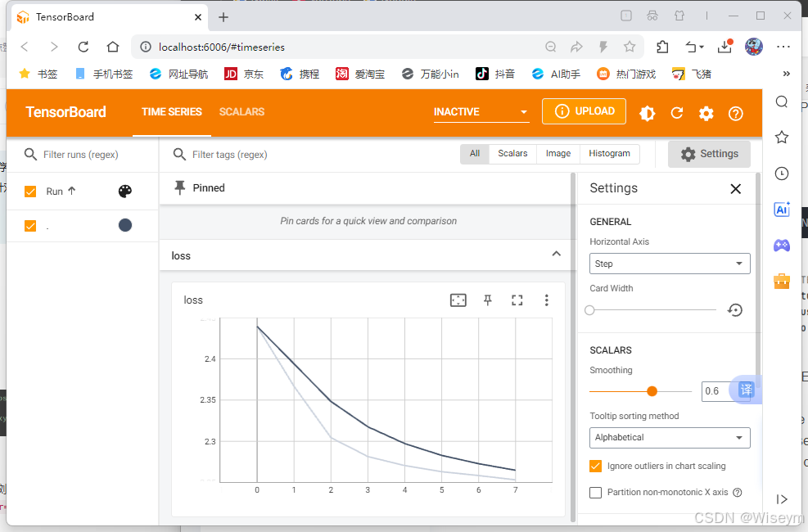The height and width of the screenshot is (532, 808).
Task: Open a new browser tab
Action: click(x=223, y=17)
